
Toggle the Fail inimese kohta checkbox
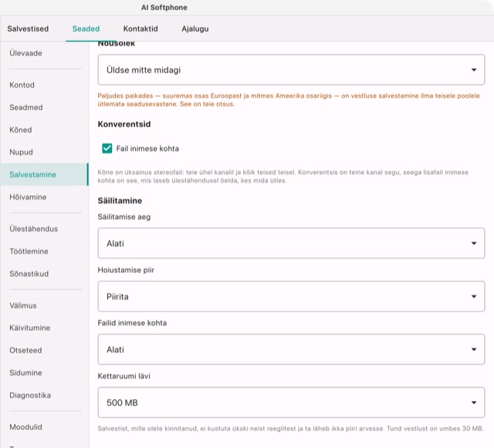click(107, 148)
